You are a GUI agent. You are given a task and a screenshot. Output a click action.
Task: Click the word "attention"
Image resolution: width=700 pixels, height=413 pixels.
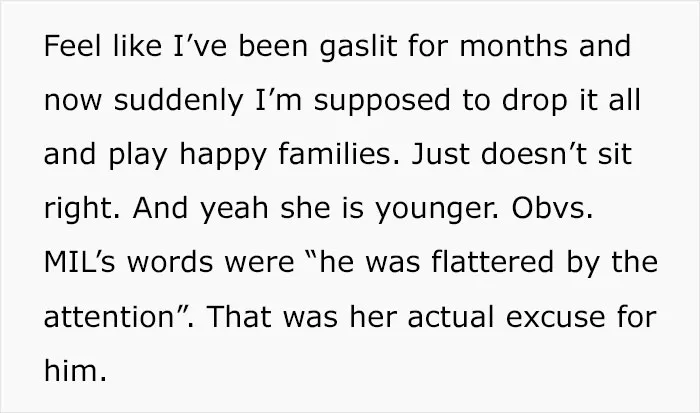pos(109,316)
